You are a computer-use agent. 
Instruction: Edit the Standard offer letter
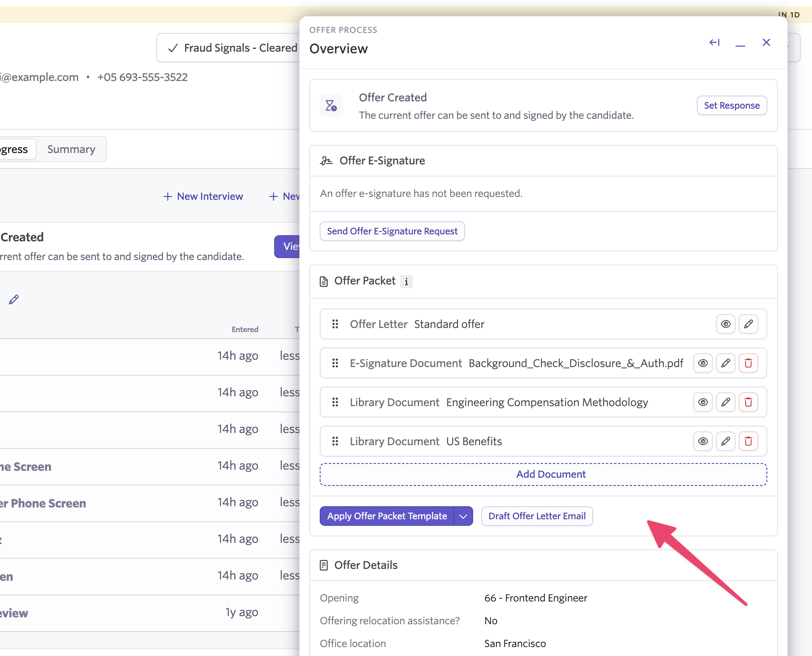coord(749,324)
